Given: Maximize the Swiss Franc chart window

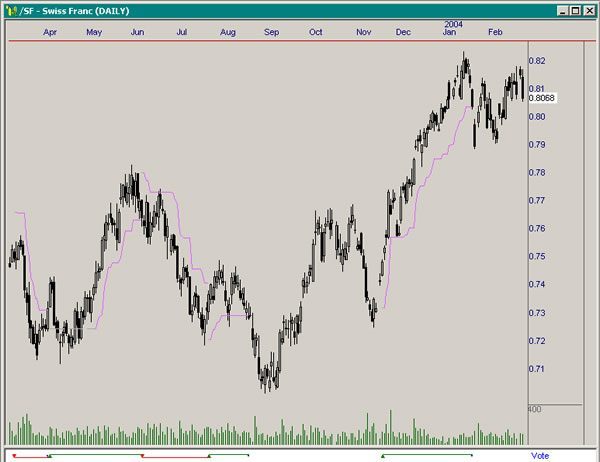Looking at the screenshot, I should [x=576, y=11].
